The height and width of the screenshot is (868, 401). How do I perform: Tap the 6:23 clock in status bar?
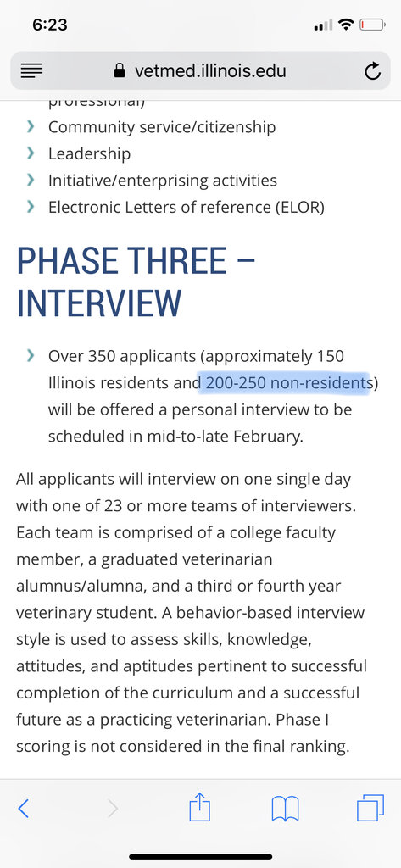pyautogui.click(x=50, y=25)
